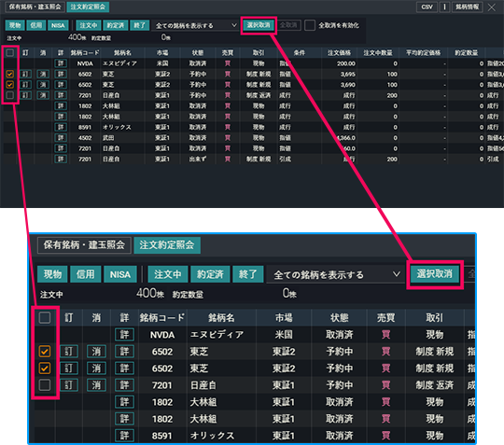The height and width of the screenshot is (445, 504).
Task: Uncheck checkbox for 6502 row priced 3,695
Action: coord(10,75)
